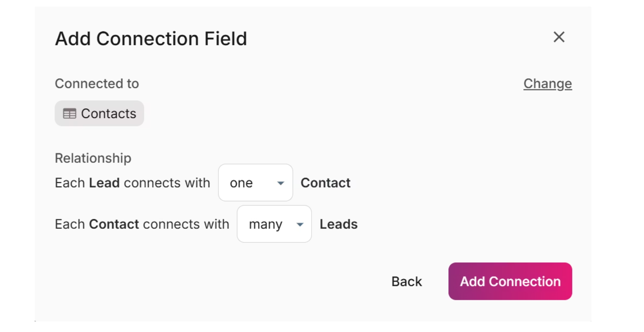Open the Change link for connected table
The image size is (644, 332).
tap(548, 84)
